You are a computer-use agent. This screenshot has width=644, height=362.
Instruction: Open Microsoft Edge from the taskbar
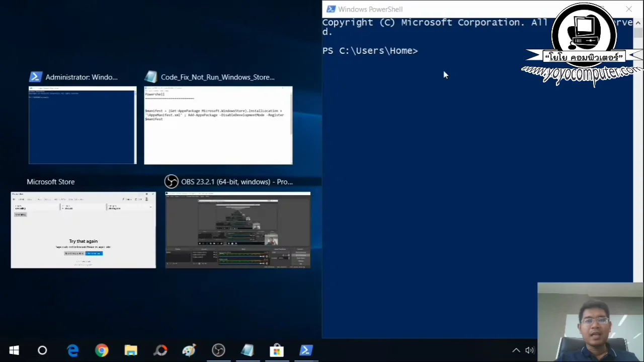tap(73, 350)
